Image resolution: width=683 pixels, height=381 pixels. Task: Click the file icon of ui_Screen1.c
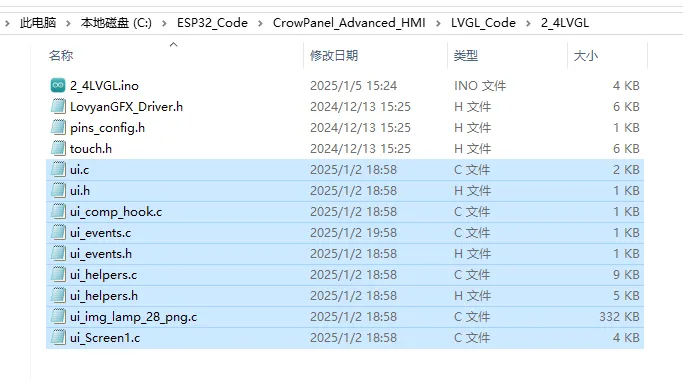[58, 337]
